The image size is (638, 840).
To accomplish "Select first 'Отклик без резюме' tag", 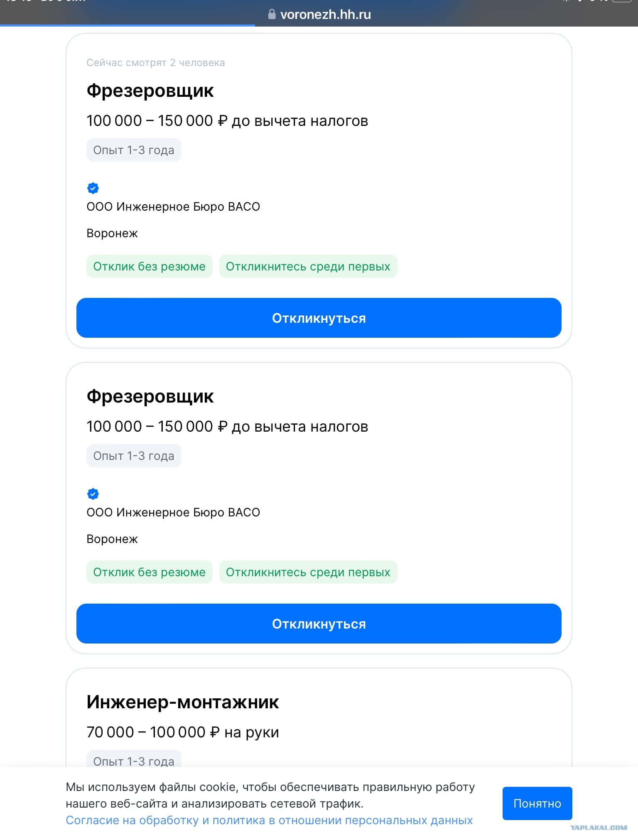I will tap(150, 266).
